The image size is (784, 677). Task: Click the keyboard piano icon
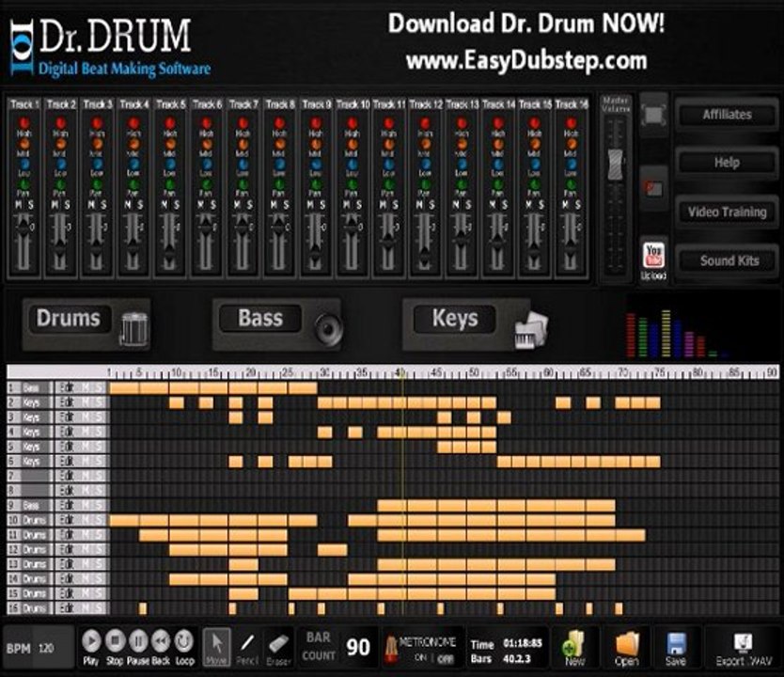pyautogui.click(x=531, y=330)
